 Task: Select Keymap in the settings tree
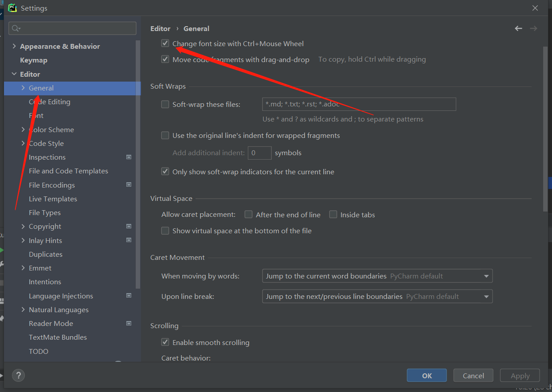[x=34, y=60]
